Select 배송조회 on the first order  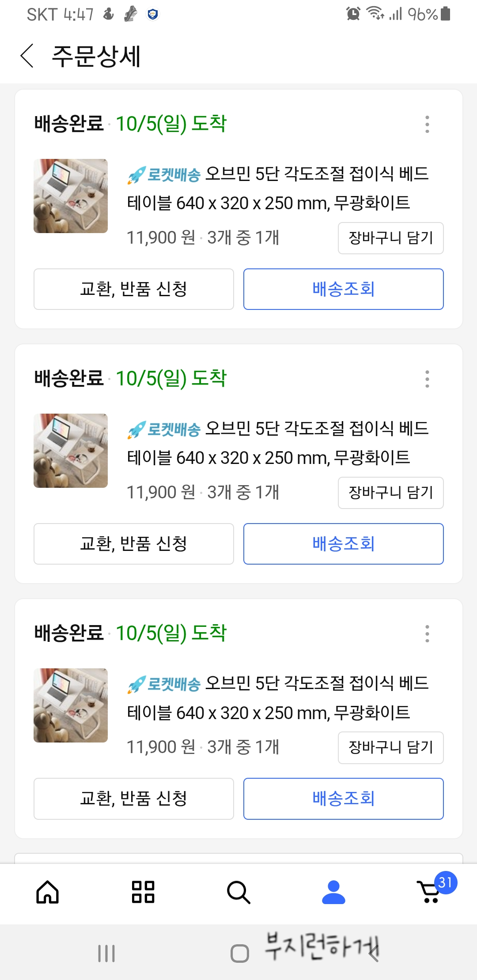coord(344,289)
